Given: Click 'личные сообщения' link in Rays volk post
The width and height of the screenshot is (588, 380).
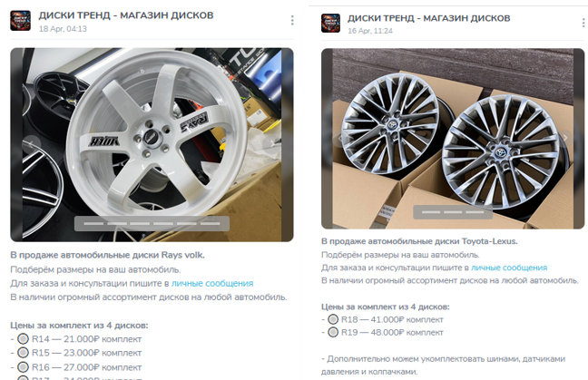Looking at the screenshot, I should point(228,283).
